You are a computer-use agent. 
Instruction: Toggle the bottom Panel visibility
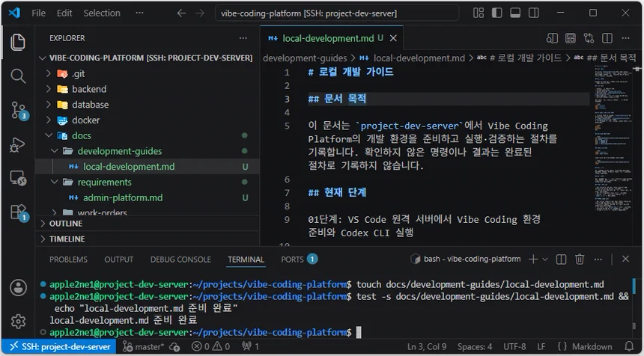pos(515,13)
